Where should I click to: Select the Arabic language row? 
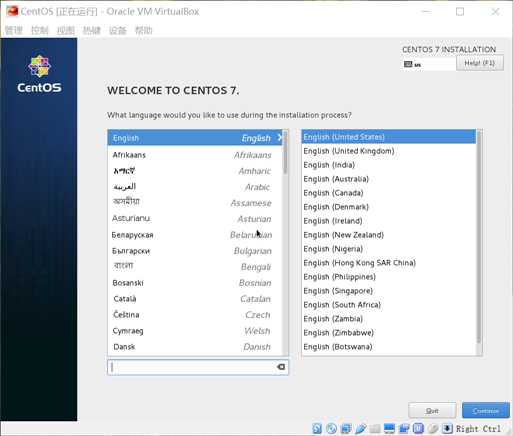(x=195, y=187)
